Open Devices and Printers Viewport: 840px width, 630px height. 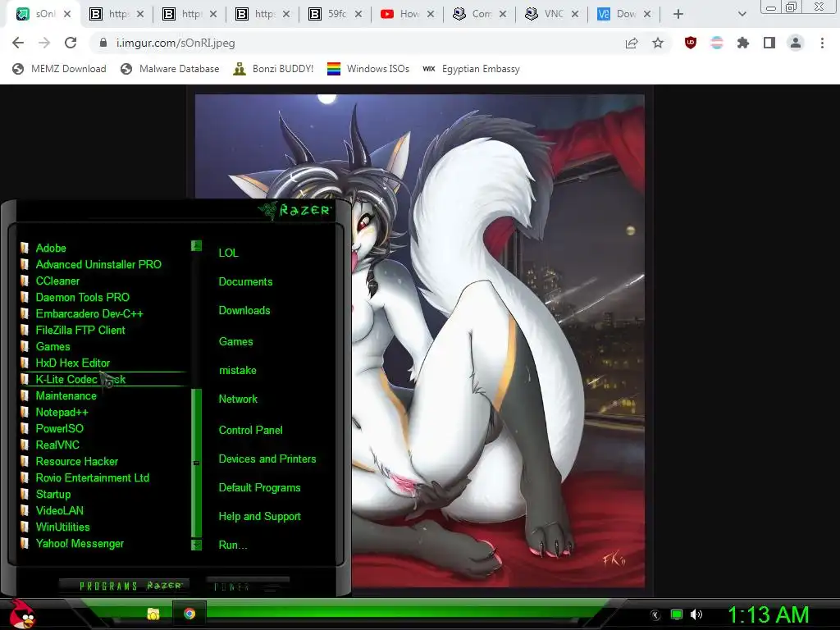click(267, 459)
